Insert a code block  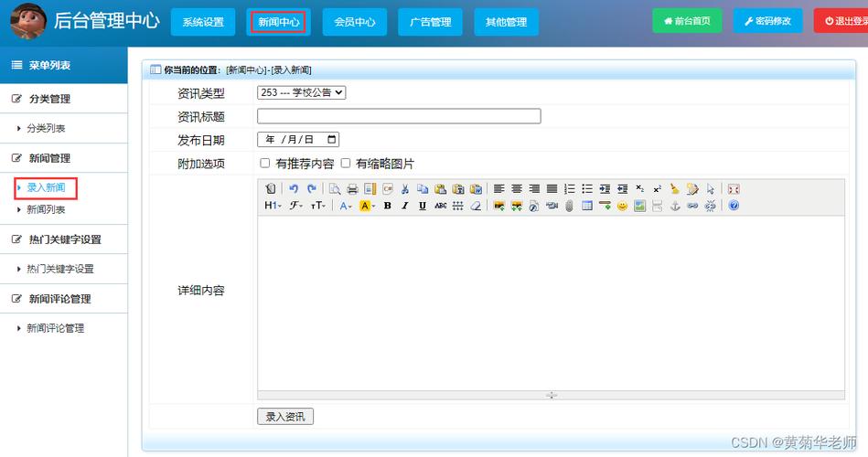click(388, 188)
